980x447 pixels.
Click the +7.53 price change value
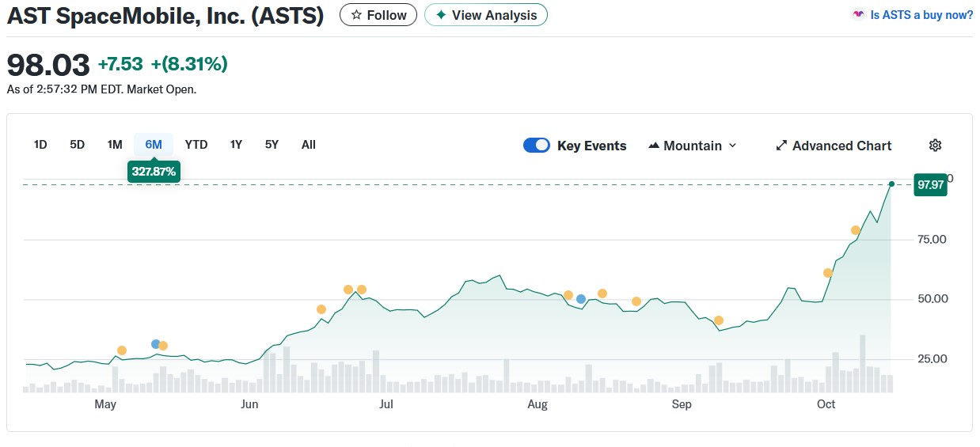(120, 64)
